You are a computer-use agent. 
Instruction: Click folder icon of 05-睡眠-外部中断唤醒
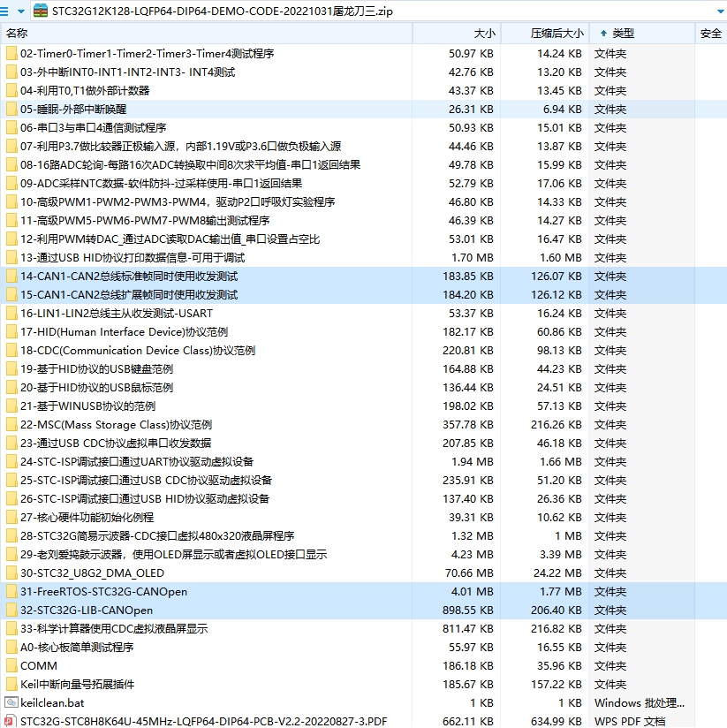11,109
